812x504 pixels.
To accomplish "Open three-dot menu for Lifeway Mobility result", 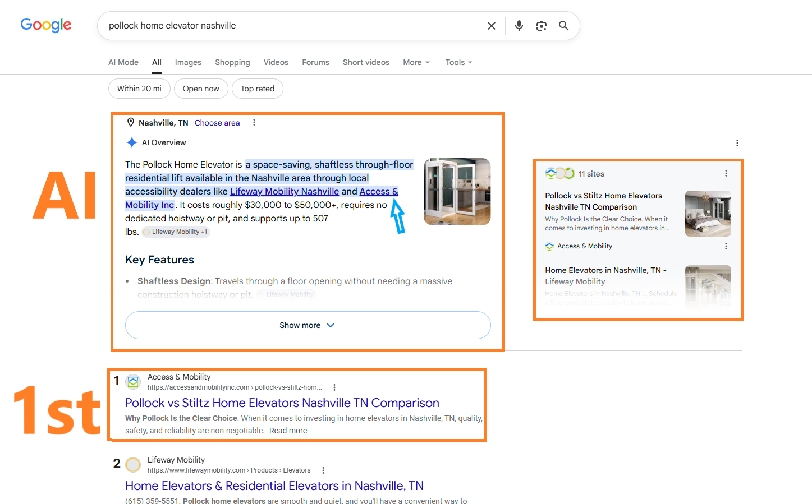I will [323, 470].
